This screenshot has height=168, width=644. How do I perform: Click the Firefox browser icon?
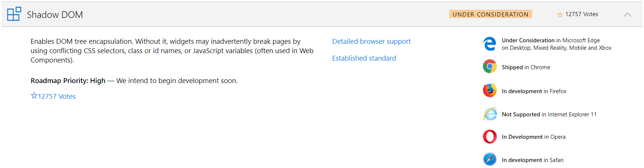489,91
